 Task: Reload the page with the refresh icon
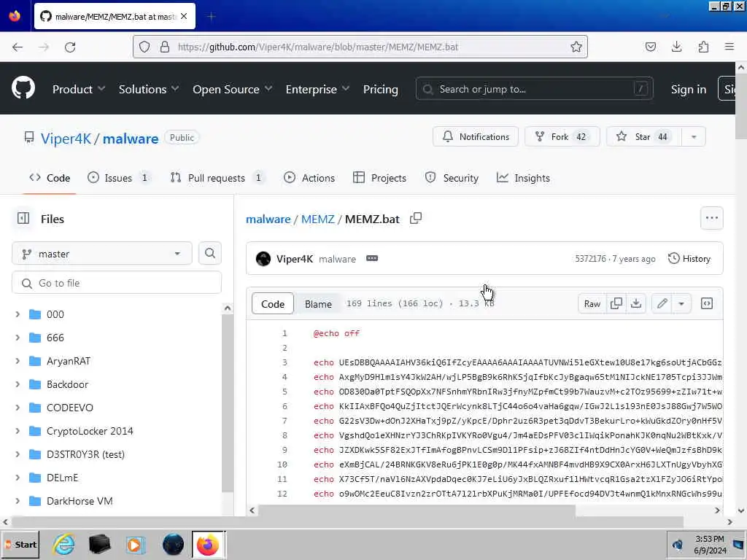[x=70, y=47]
